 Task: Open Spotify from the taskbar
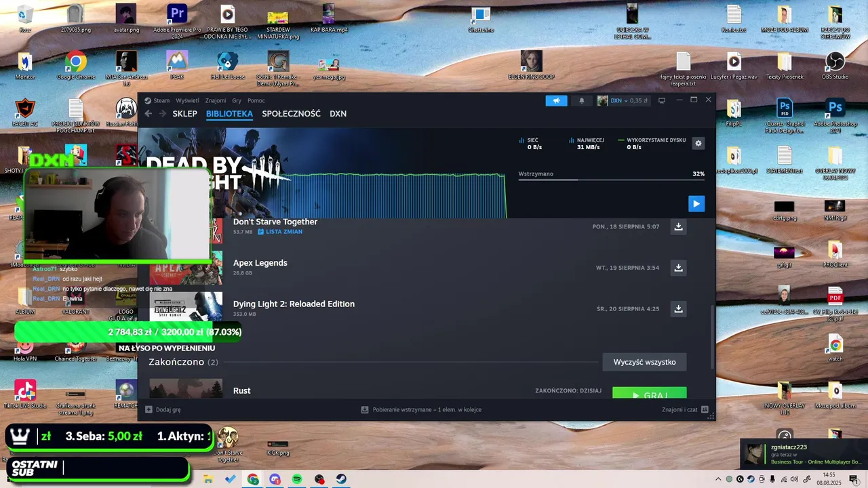point(297,479)
